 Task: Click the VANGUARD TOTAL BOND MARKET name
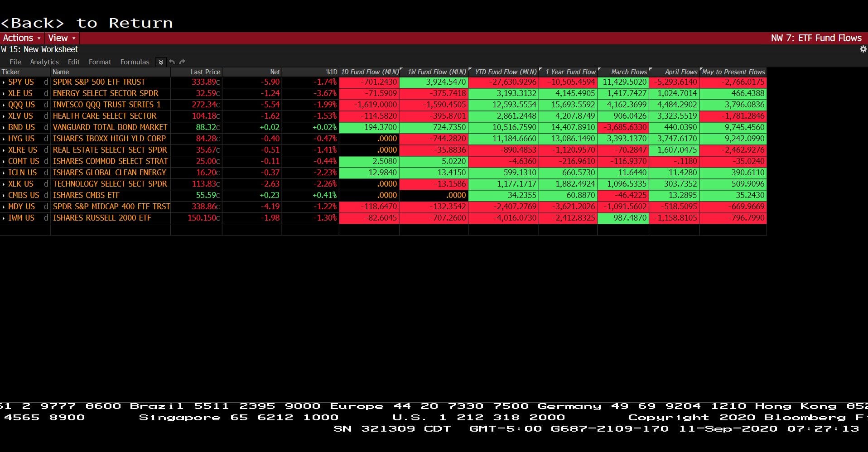click(x=110, y=127)
